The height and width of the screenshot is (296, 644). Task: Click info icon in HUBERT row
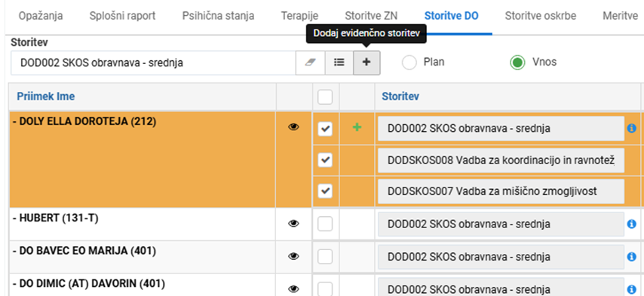click(x=632, y=224)
